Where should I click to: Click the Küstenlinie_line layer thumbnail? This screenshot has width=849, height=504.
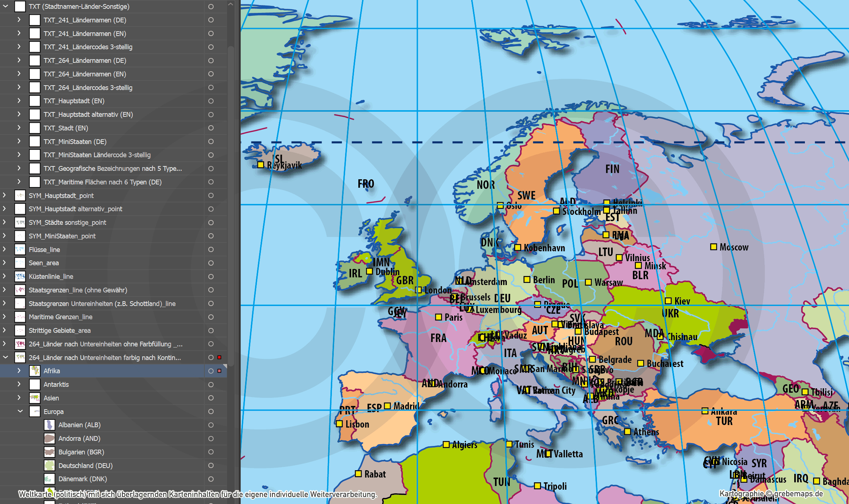[x=20, y=277]
